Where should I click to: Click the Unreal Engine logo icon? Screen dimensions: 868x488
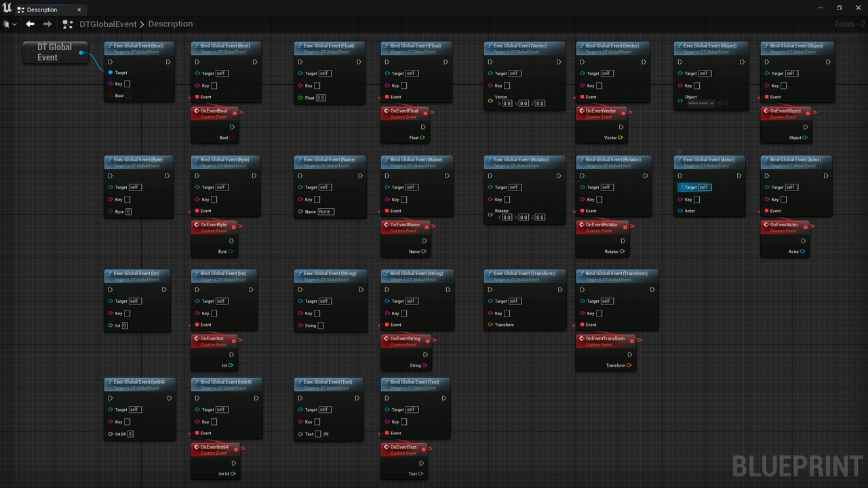click(x=7, y=8)
